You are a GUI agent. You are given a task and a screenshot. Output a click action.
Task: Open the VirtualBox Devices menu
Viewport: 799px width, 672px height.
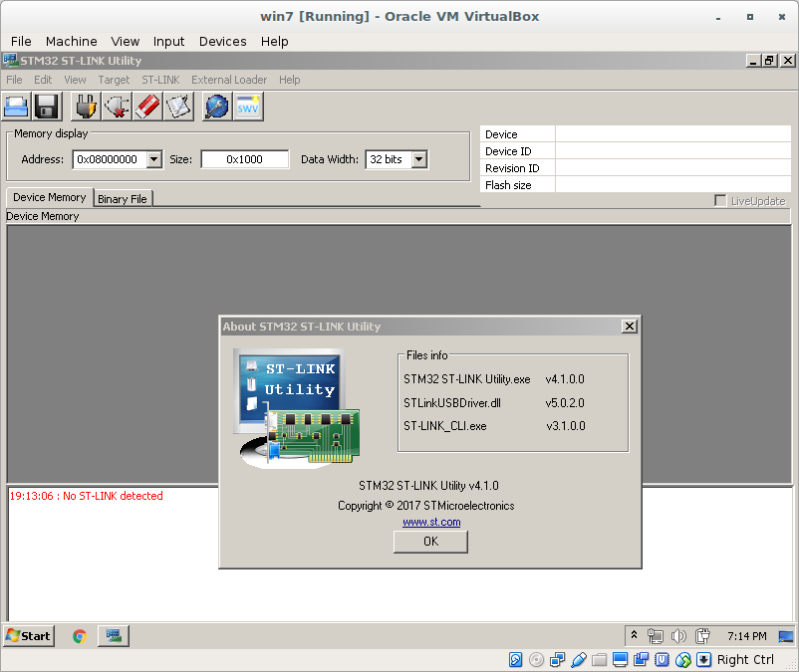pyautogui.click(x=223, y=41)
